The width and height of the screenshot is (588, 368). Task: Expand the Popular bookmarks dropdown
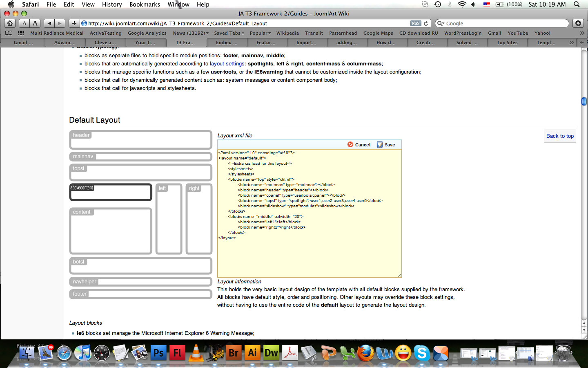[x=260, y=33]
